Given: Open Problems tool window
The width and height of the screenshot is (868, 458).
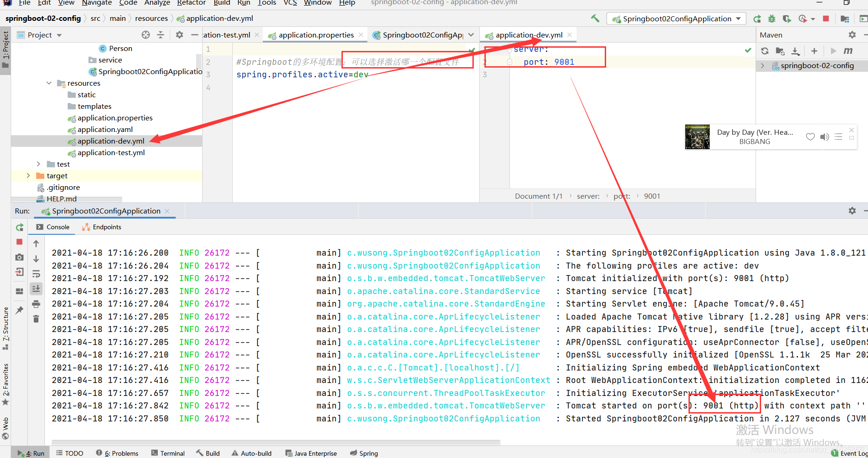Looking at the screenshot, I should coord(117,453).
